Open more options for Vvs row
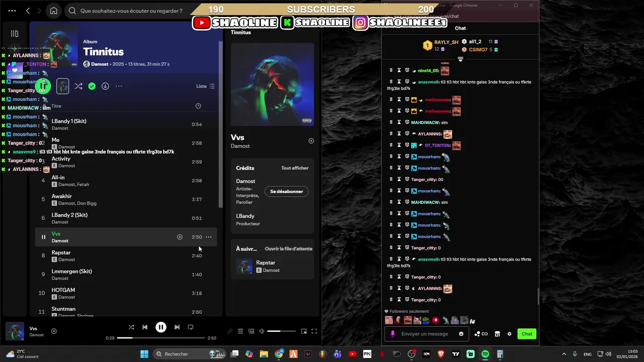Screen dimensions: 644x362 [208, 237]
